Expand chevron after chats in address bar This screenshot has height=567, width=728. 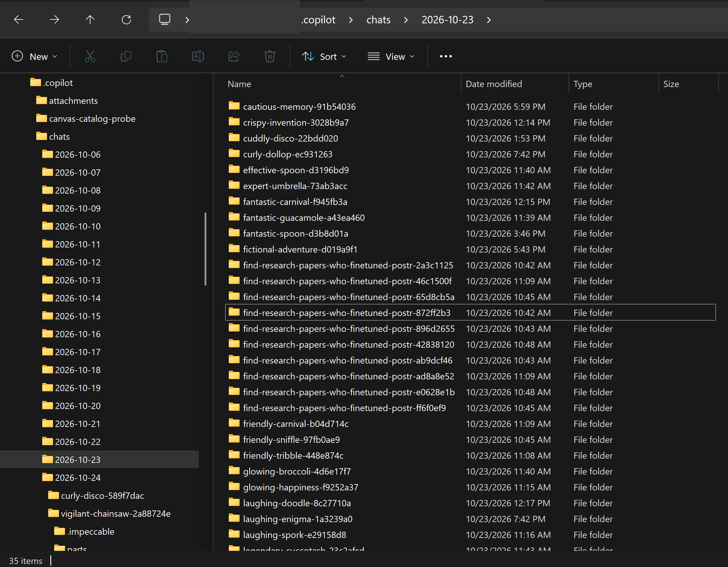point(406,20)
